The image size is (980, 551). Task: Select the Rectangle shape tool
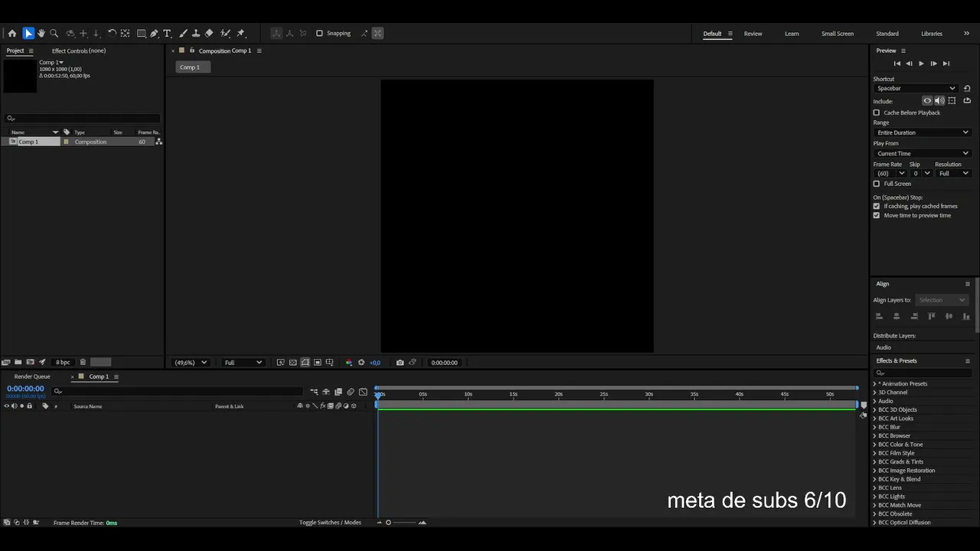point(142,33)
